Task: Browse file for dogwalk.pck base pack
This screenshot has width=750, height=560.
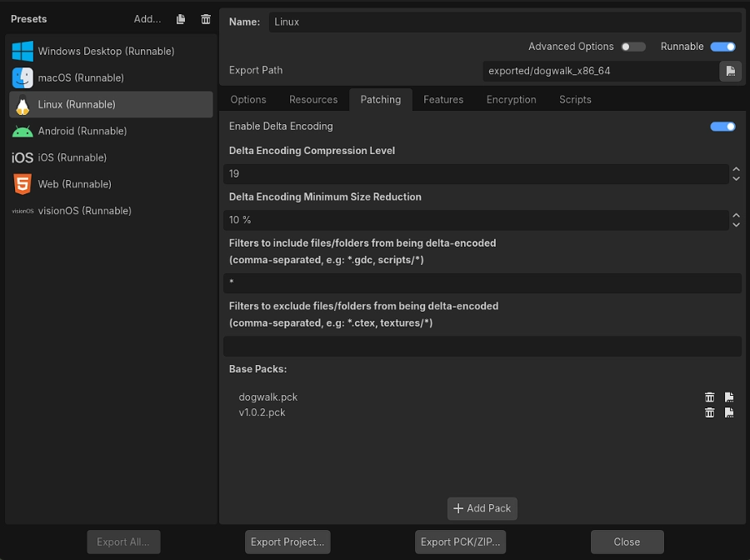Action: pyautogui.click(x=729, y=397)
